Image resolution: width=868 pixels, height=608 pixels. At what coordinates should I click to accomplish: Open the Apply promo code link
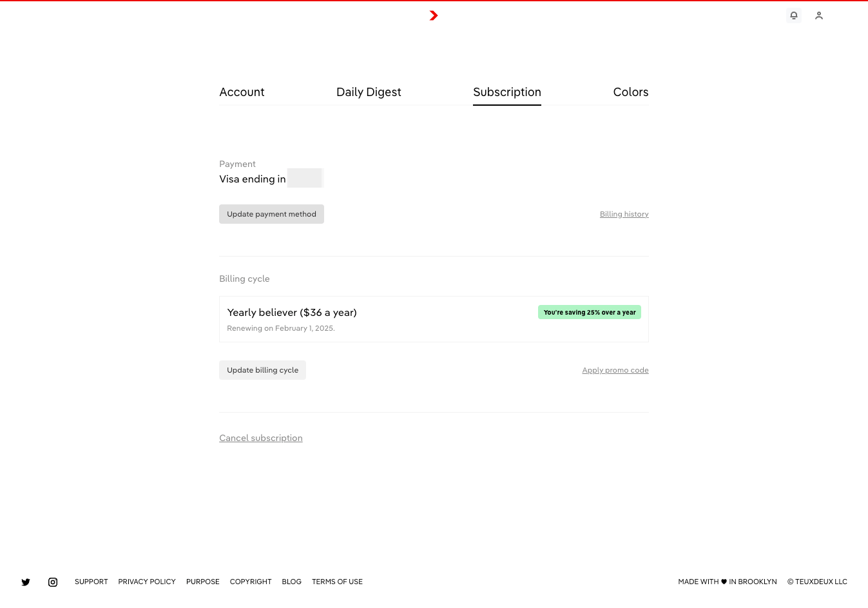coord(615,370)
